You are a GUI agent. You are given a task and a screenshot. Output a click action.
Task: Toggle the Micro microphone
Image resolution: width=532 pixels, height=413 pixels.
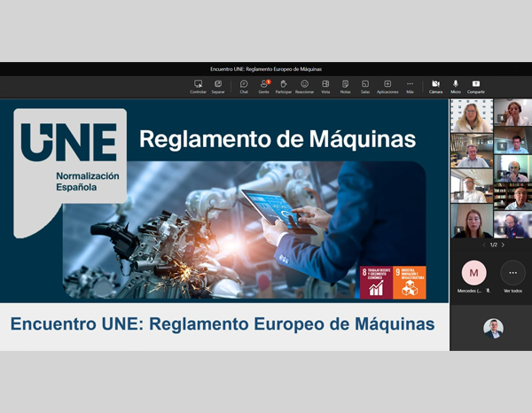click(x=456, y=87)
